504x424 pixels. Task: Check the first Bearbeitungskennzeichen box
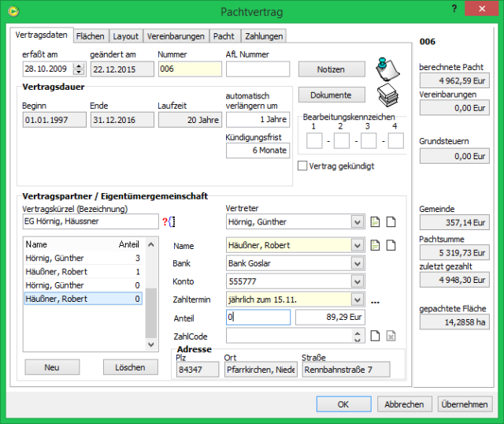313,141
